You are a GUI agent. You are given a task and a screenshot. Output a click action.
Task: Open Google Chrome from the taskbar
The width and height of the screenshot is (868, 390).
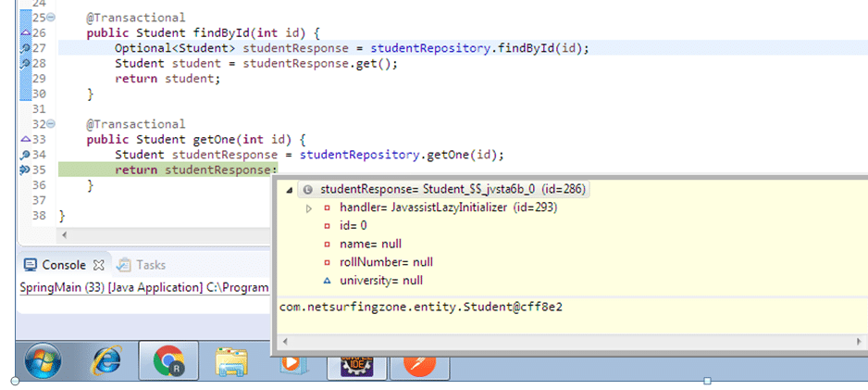167,361
